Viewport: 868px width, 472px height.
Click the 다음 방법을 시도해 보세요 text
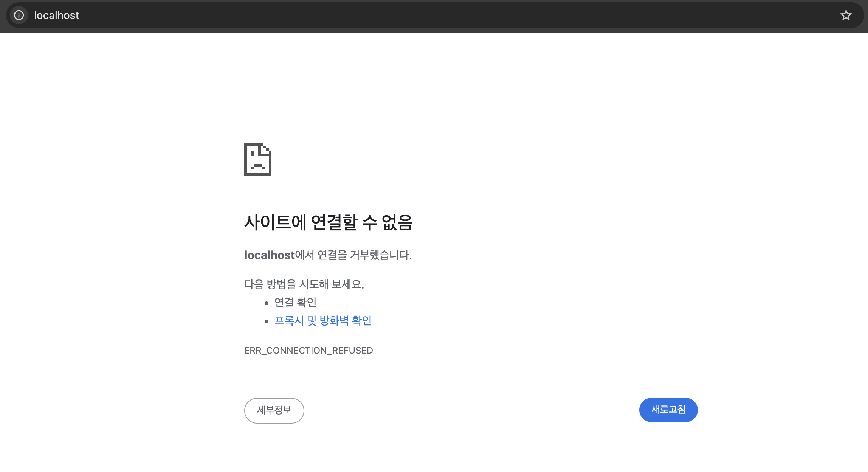click(304, 284)
